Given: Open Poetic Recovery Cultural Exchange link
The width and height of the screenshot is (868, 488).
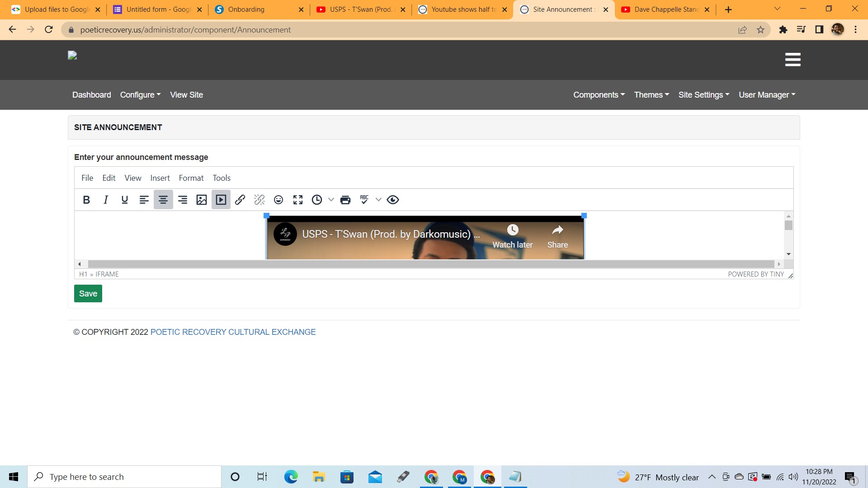Looking at the screenshot, I should [233, 332].
